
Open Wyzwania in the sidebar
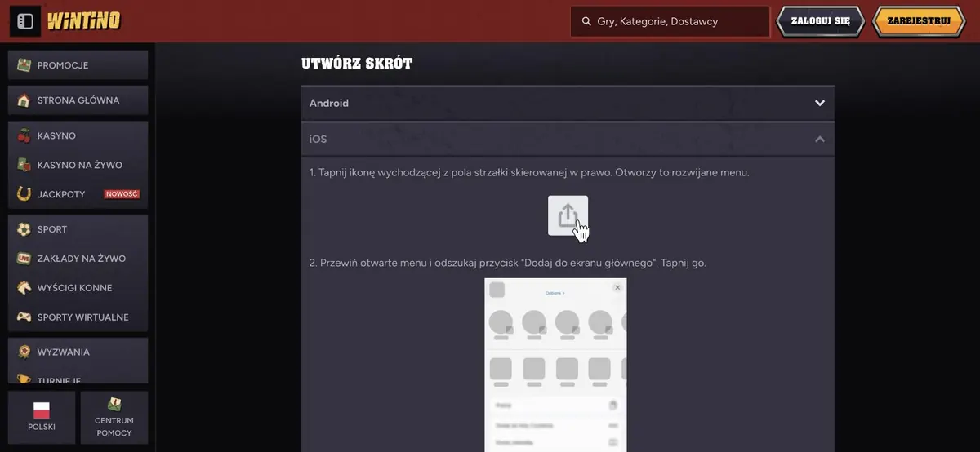(78, 352)
